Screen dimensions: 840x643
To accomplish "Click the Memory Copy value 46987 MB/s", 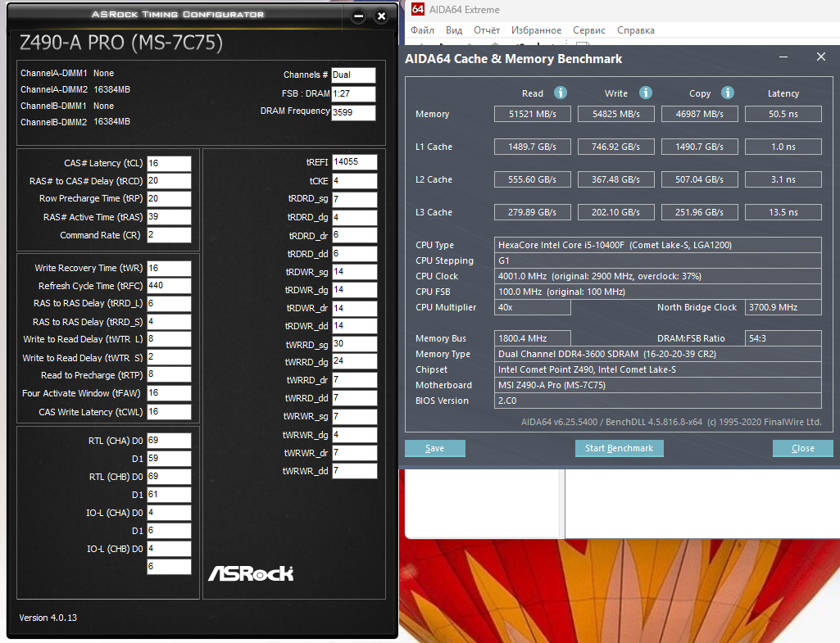I will tap(699, 114).
